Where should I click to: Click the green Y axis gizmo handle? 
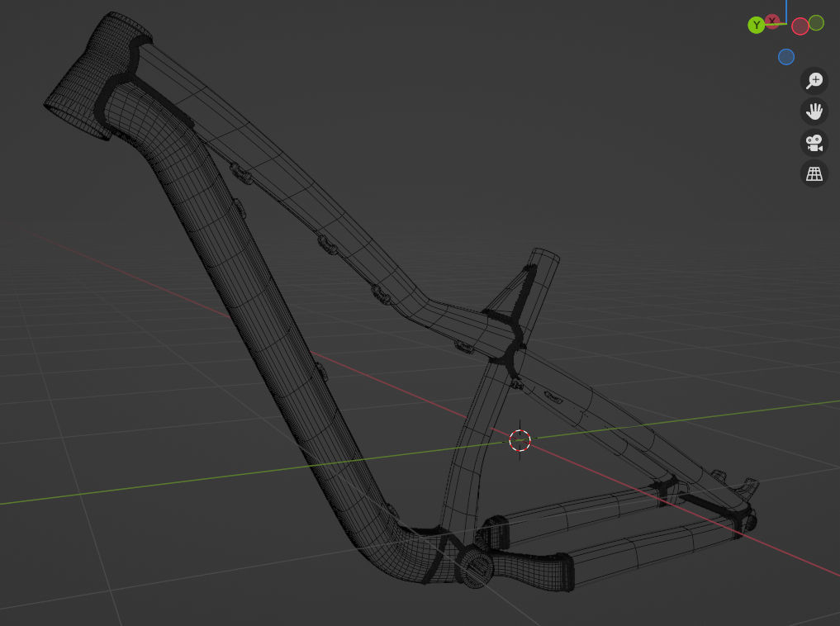click(756, 25)
